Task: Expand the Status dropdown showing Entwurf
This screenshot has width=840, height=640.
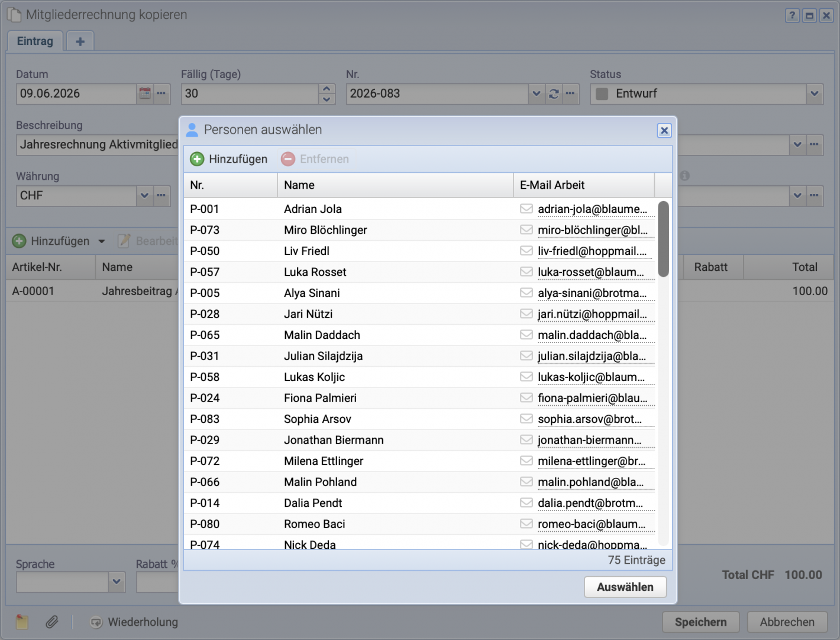Action: click(815, 93)
